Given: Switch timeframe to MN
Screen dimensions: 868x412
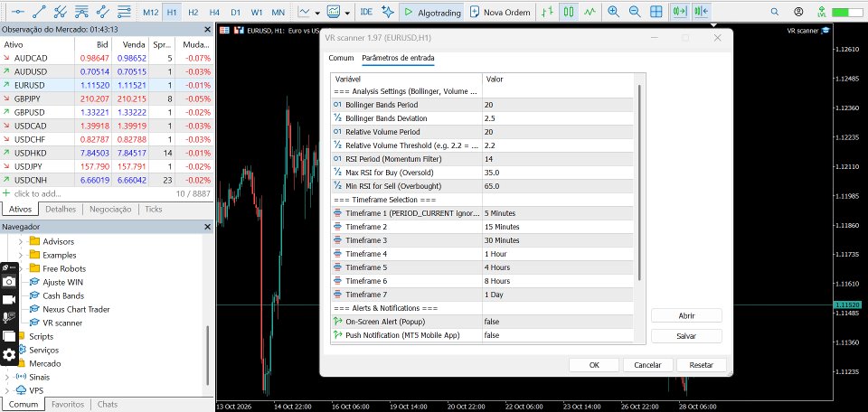Looking at the screenshot, I should [x=278, y=12].
